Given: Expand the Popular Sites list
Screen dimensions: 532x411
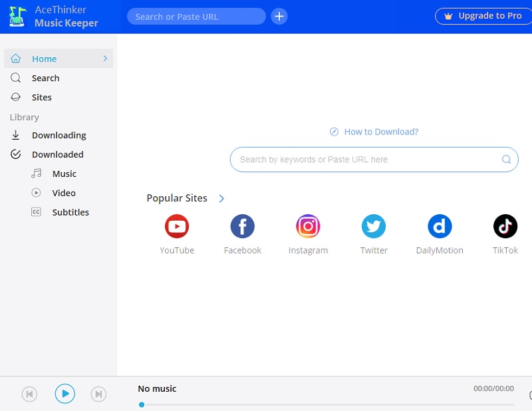Looking at the screenshot, I should [x=221, y=198].
